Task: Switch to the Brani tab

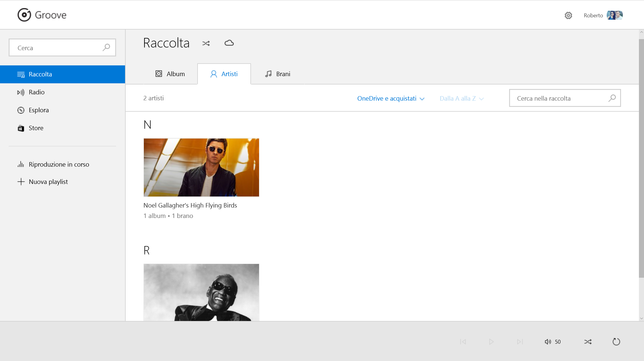Action: pos(278,74)
